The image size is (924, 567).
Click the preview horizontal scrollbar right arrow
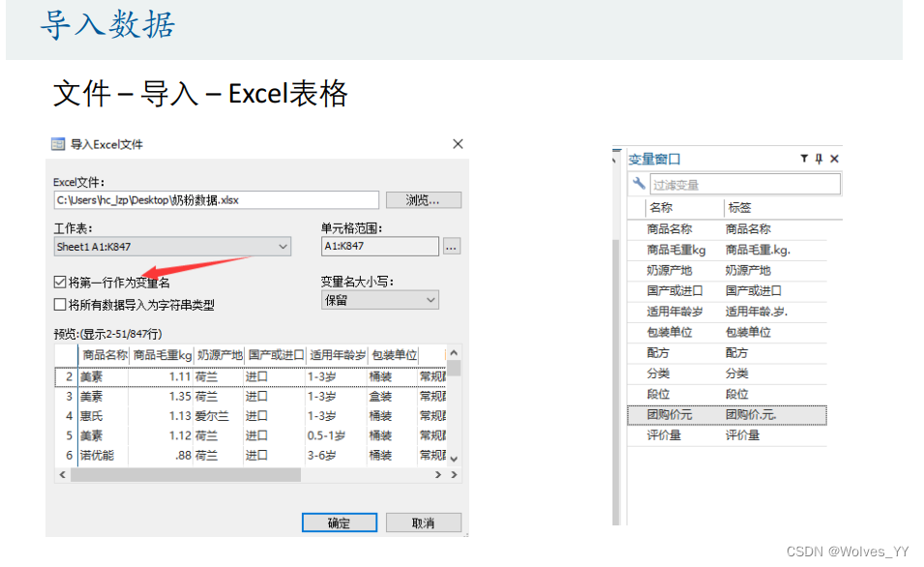tap(452, 475)
